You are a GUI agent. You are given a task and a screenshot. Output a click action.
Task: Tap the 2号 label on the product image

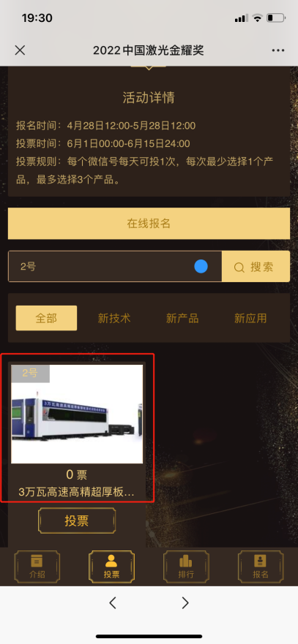(x=30, y=374)
